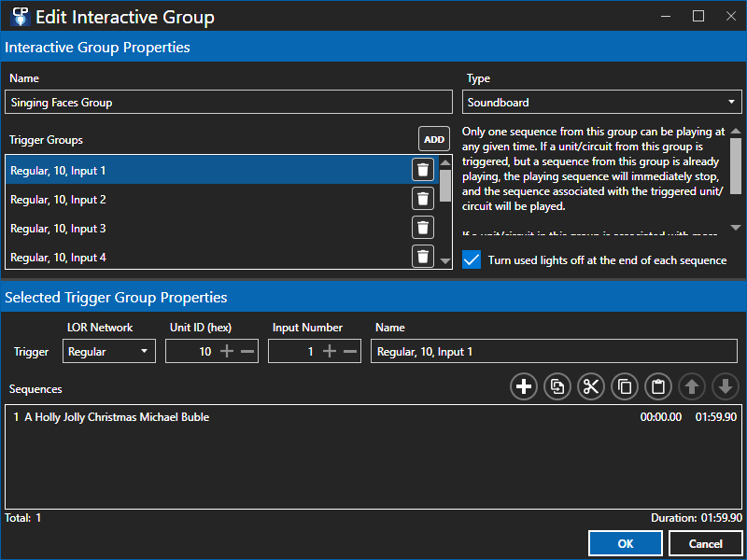The width and height of the screenshot is (747, 560).
Task: Click ADD to create a trigger group
Action: point(434,139)
